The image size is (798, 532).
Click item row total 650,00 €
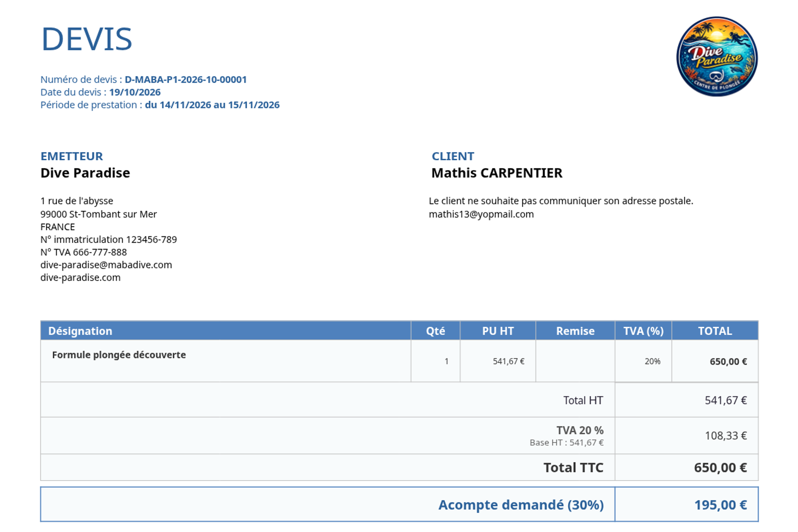click(x=728, y=361)
